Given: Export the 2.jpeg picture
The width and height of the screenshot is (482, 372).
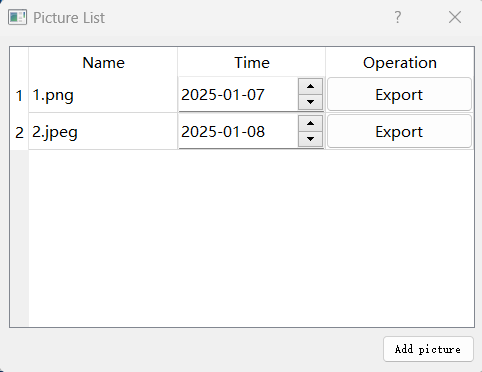Looking at the screenshot, I should [399, 132].
